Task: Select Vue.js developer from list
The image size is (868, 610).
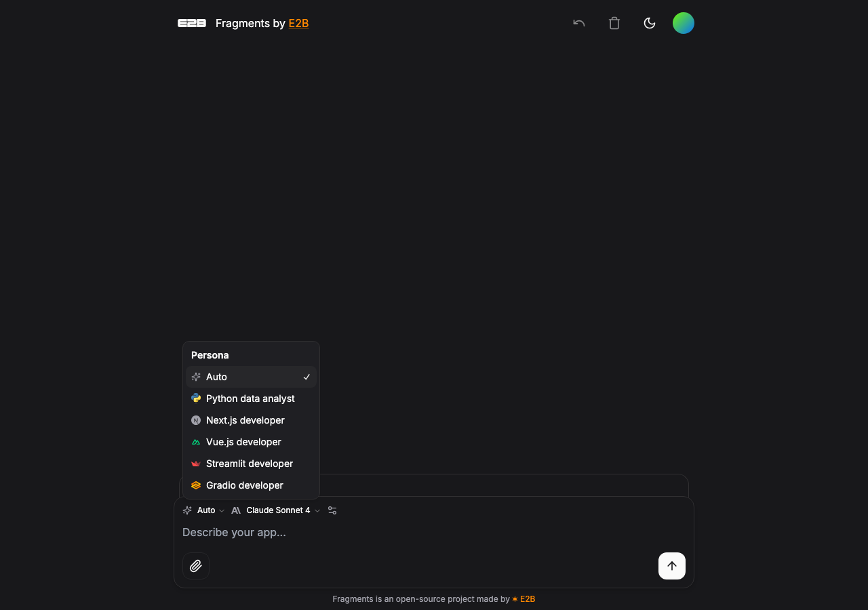Action: (x=251, y=442)
